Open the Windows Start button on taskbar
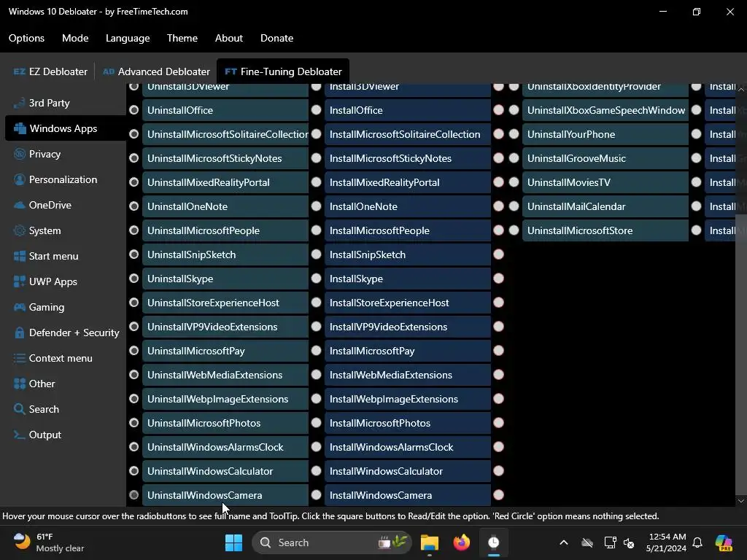Viewport: 747px width, 560px height. pos(233,542)
